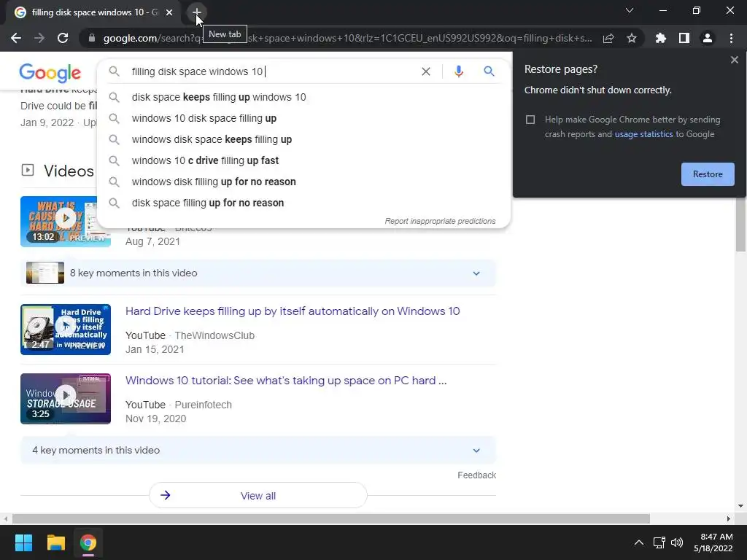Open the Windows Start menu
The height and width of the screenshot is (560, 747).
pos(23,542)
